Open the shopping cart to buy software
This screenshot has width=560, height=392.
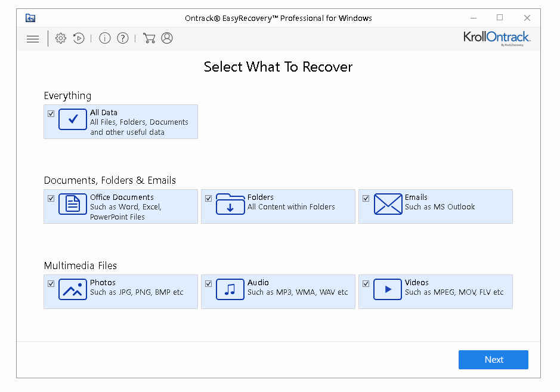pos(148,38)
